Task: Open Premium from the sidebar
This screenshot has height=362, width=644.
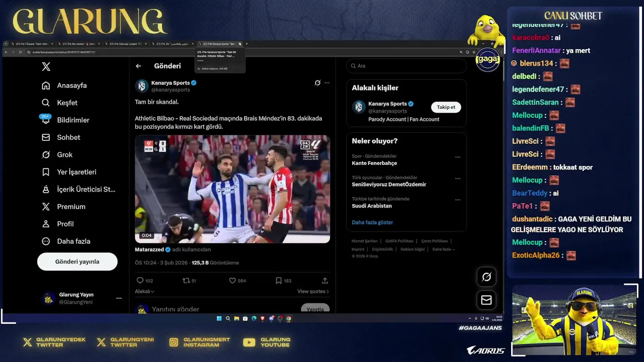Action: (x=63, y=207)
